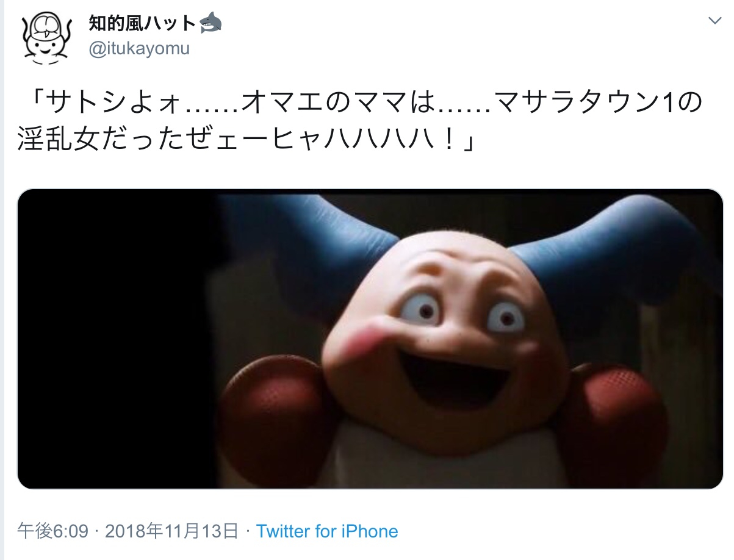The image size is (734, 560).
Task: Tap Mr. Mime's right eye in image
Action: tap(505, 316)
